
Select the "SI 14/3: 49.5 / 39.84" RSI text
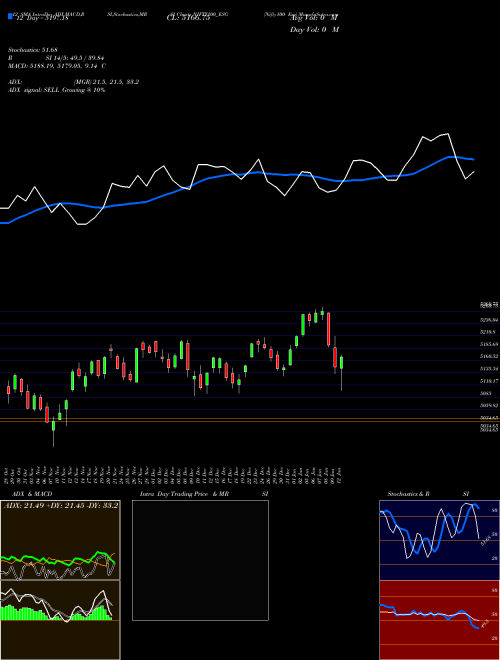coord(75,58)
